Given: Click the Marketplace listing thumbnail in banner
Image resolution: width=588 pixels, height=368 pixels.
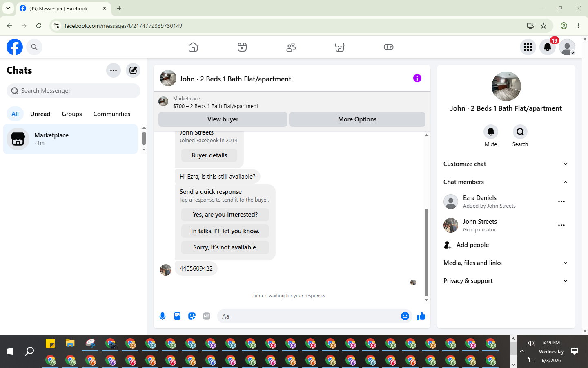Looking at the screenshot, I should [x=163, y=102].
